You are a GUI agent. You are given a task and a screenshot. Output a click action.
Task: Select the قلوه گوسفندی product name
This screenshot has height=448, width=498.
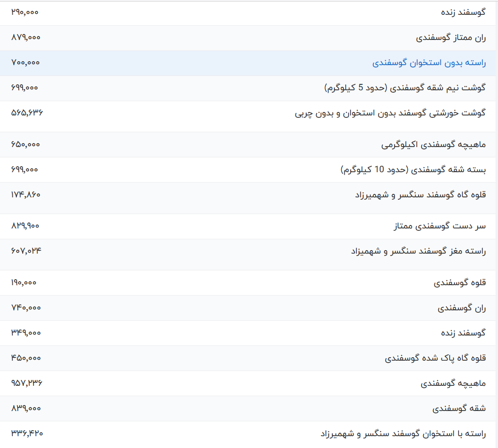[460, 283]
